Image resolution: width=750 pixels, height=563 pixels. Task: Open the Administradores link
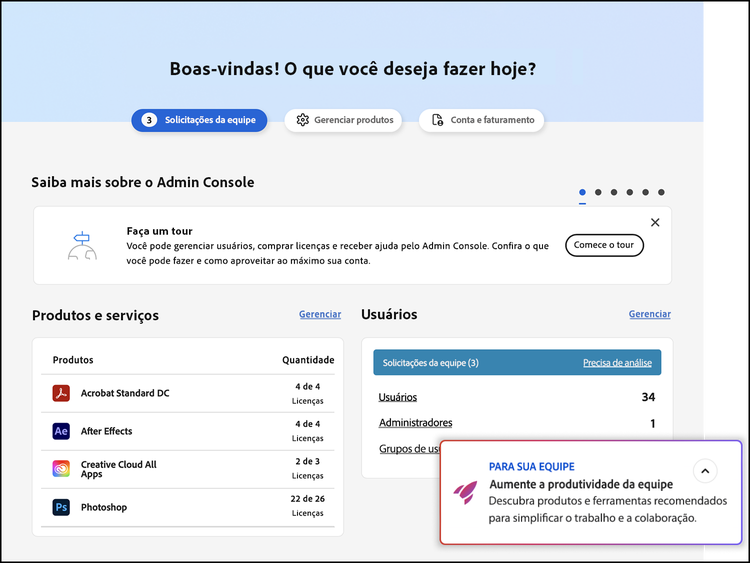pyautogui.click(x=416, y=423)
